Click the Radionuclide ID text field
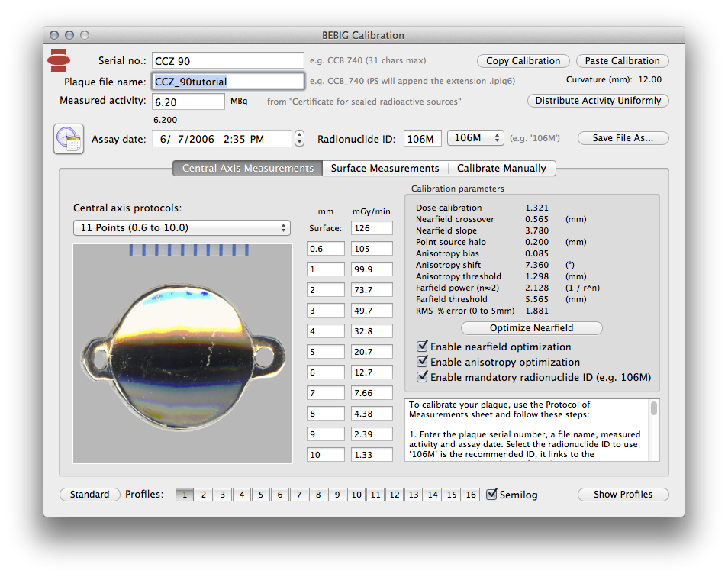The image size is (728, 577). 423,138
